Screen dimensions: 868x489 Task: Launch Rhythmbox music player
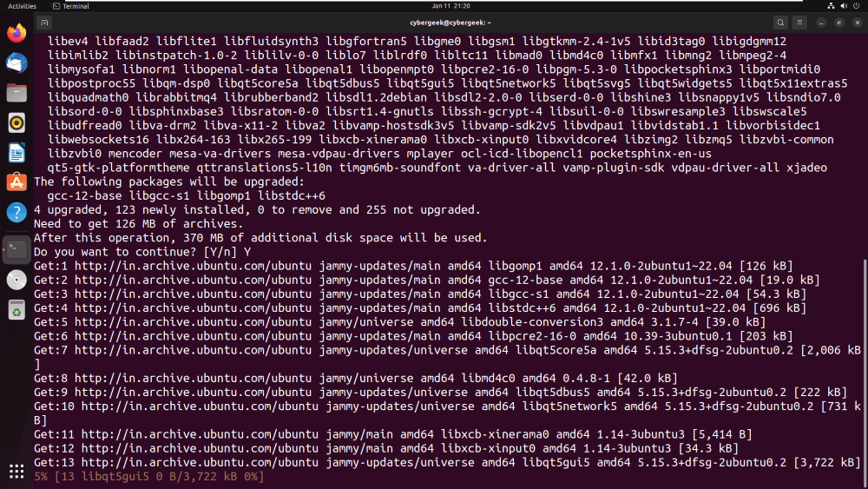pos(16,123)
